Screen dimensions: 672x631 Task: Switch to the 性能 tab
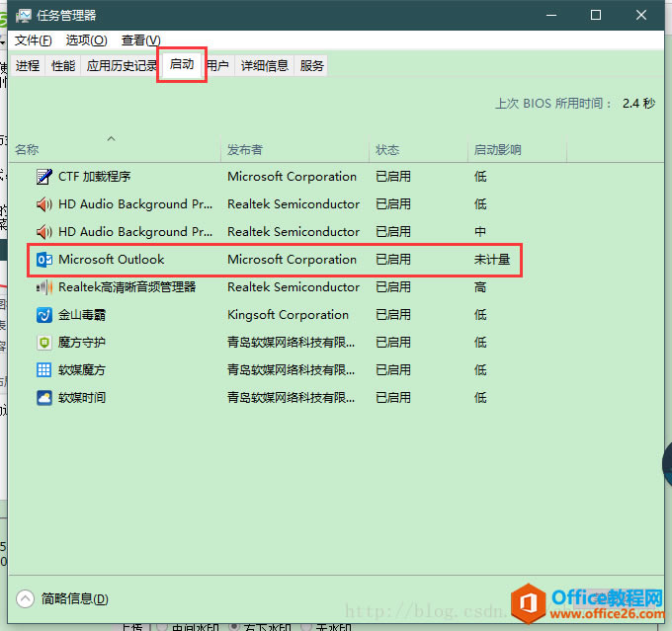point(63,66)
